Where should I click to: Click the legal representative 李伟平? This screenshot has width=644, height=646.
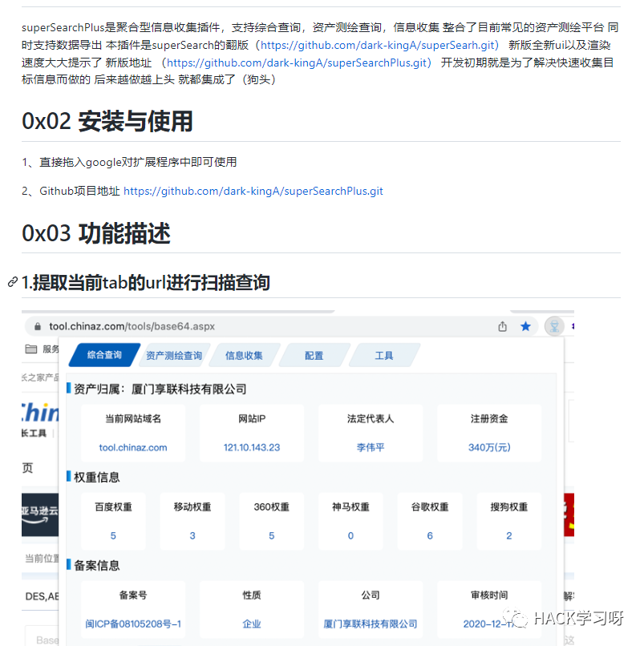(x=371, y=447)
